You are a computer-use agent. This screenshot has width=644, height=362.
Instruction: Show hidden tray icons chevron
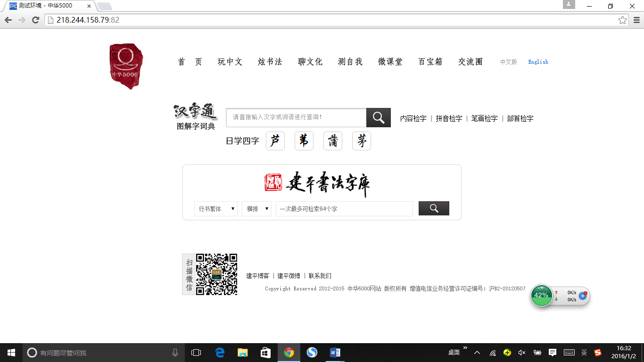[x=477, y=353]
